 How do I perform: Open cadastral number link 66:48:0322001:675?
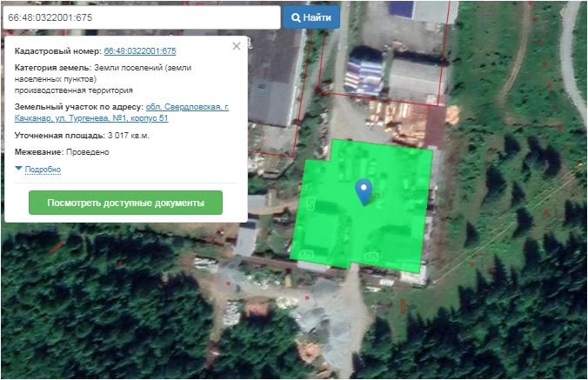click(x=140, y=51)
